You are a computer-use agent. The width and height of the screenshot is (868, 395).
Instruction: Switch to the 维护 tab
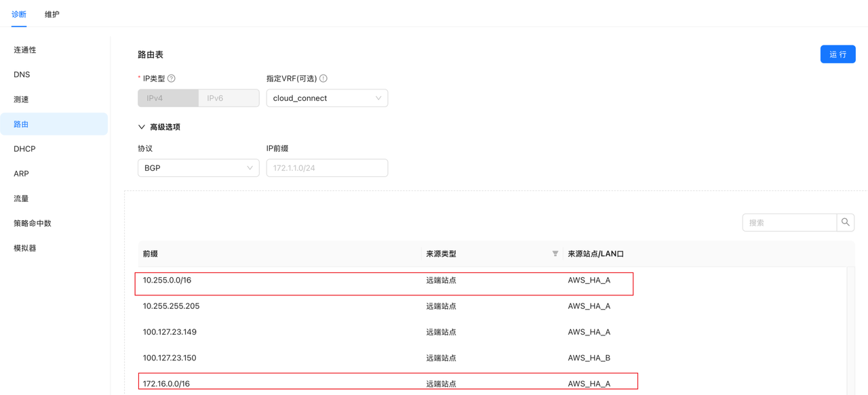coord(52,14)
